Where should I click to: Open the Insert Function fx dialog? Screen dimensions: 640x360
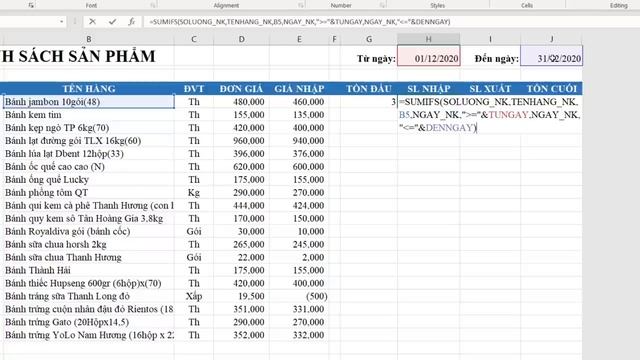point(131,22)
